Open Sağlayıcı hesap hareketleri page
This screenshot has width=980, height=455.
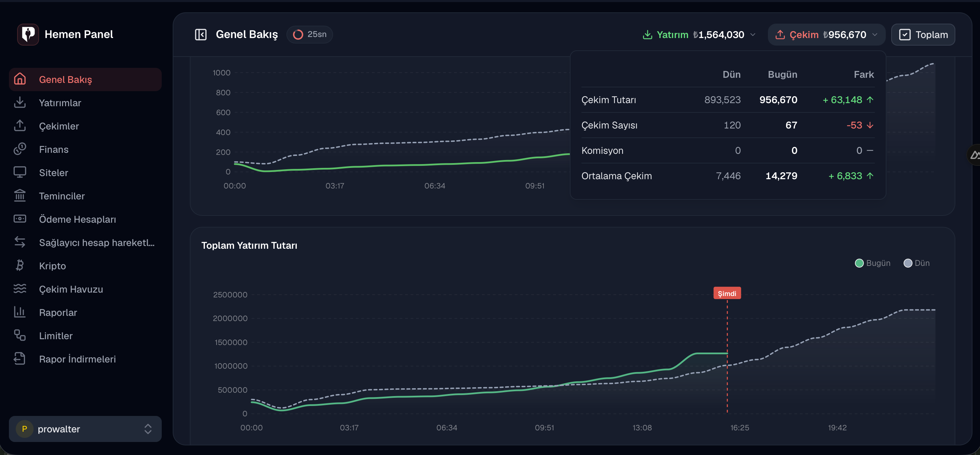click(x=85, y=242)
